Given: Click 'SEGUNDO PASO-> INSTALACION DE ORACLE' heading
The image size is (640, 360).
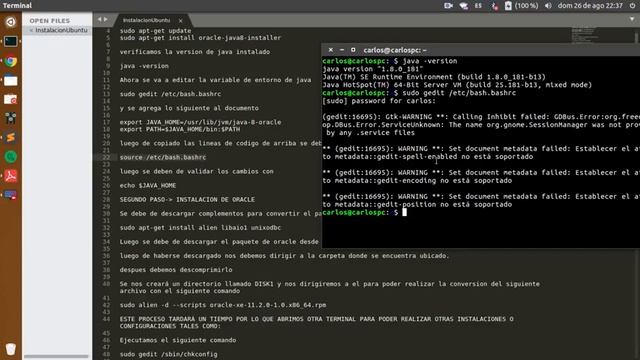Looking at the screenshot, I should [187, 200].
